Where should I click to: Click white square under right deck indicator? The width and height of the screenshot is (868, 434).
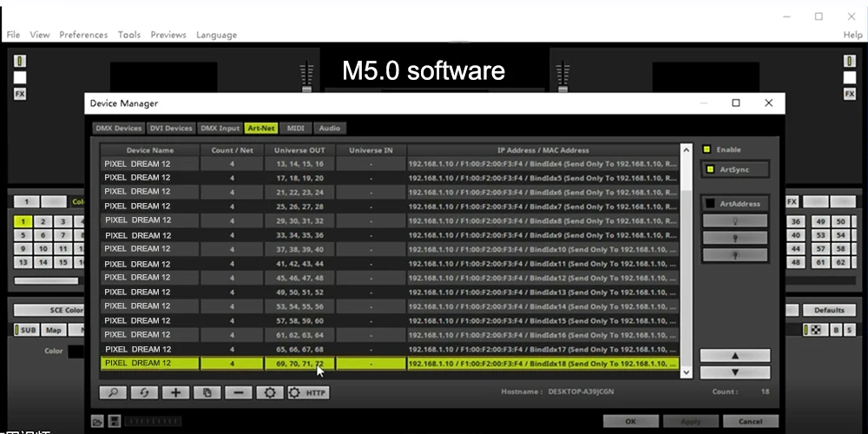(850, 77)
